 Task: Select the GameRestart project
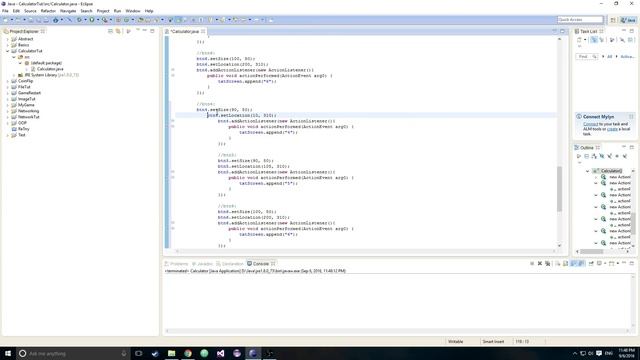[x=29, y=93]
